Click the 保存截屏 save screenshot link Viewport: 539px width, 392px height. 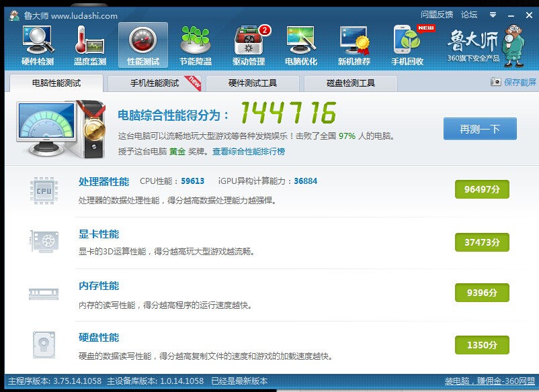click(x=520, y=82)
